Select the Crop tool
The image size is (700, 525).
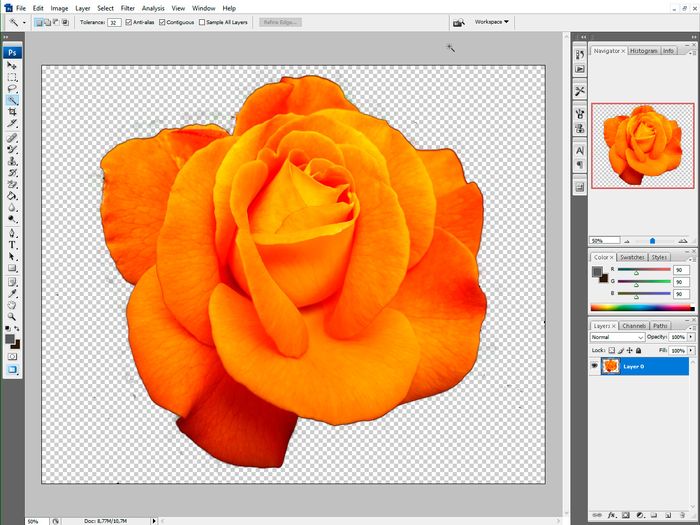coord(12,112)
